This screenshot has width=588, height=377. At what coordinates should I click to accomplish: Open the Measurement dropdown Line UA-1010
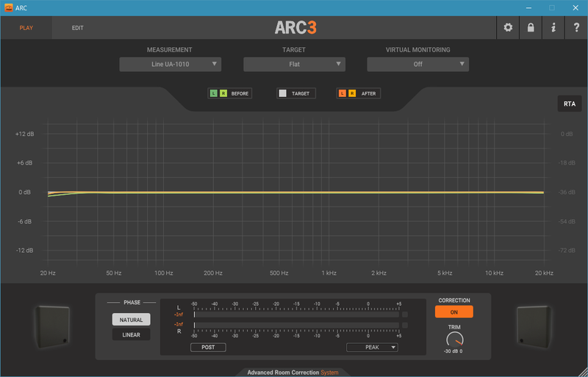(x=171, y=64)
